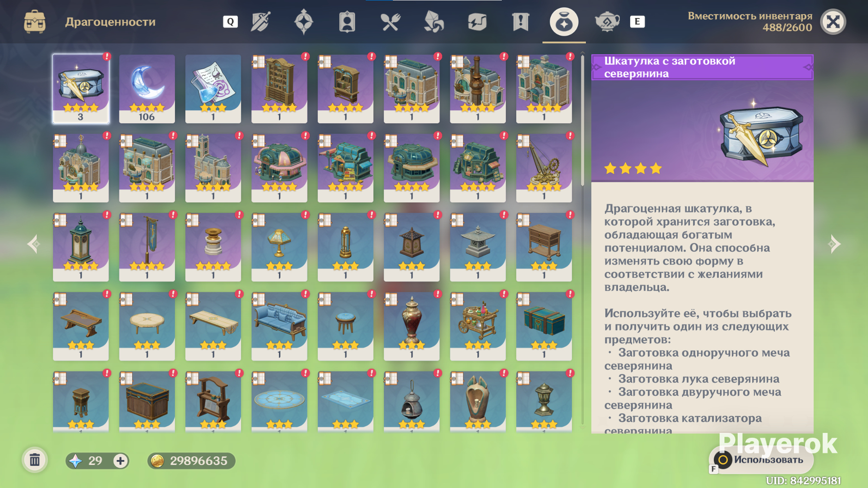Click the item title "Шкатулка с заготовкой северянина"
Viewport: 868px width, 488px height.
coord(670,67)
